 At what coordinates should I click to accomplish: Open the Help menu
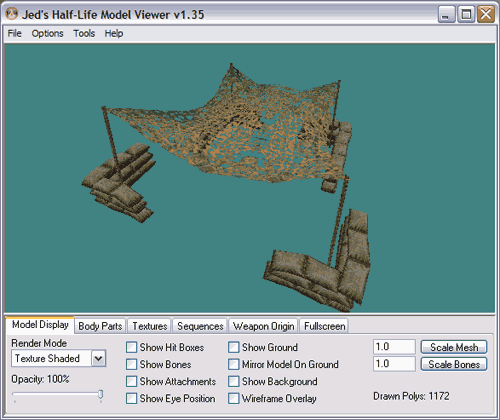114,33
